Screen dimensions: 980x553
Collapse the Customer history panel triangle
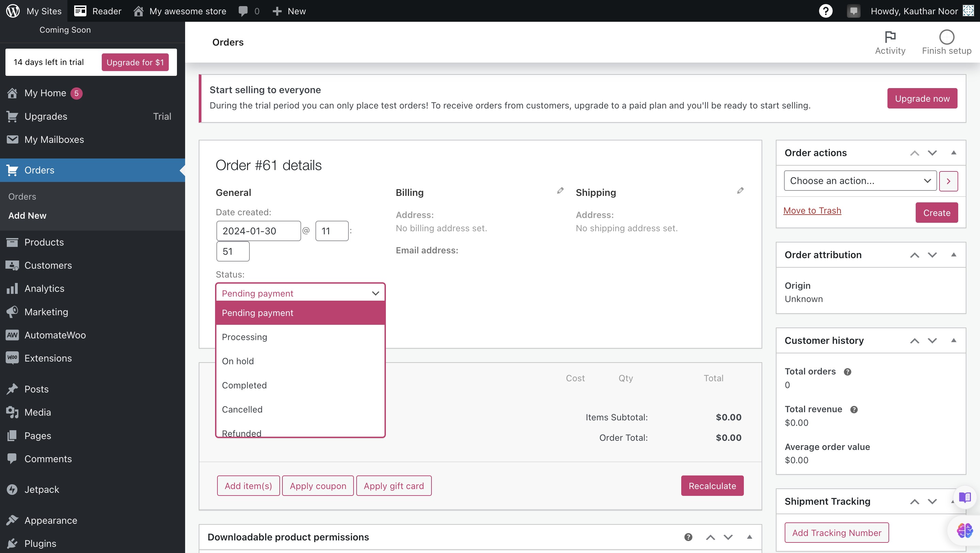coord(953,340)
